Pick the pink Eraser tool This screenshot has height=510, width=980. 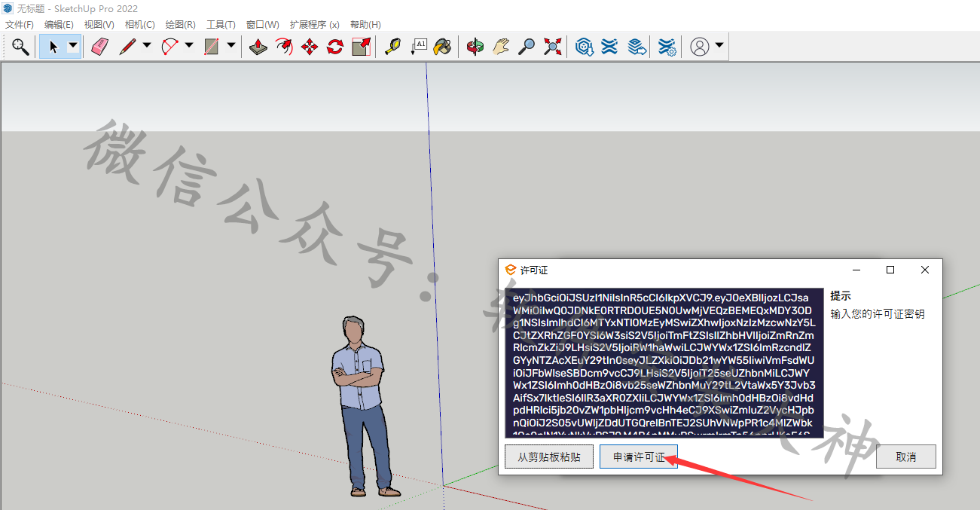tap(99, 47)
